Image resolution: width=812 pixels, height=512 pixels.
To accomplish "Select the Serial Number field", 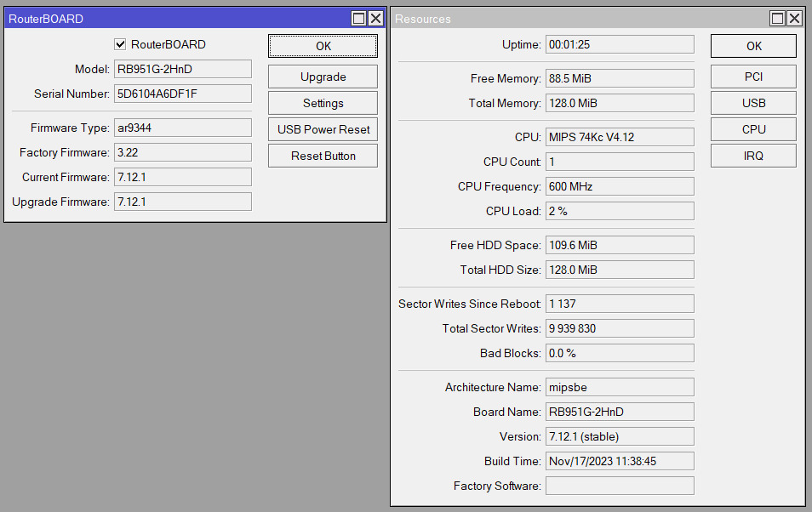I will [x=183, y=94].
